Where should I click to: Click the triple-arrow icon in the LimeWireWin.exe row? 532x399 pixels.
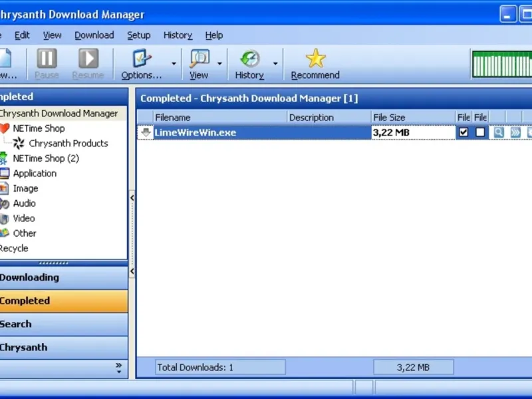[x=515, y=132]
